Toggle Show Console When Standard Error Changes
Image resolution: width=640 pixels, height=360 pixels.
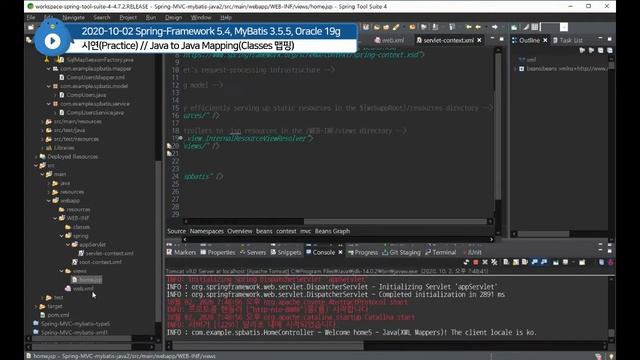tap(544, 262)
